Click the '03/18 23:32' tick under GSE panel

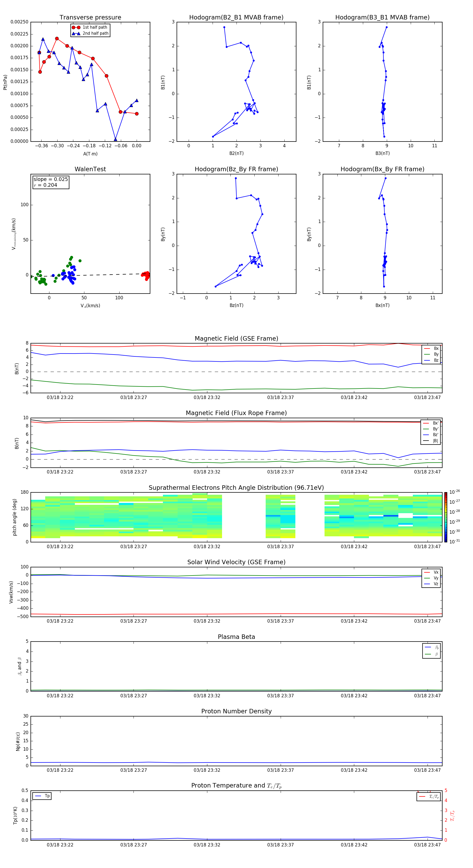(207, 397)
